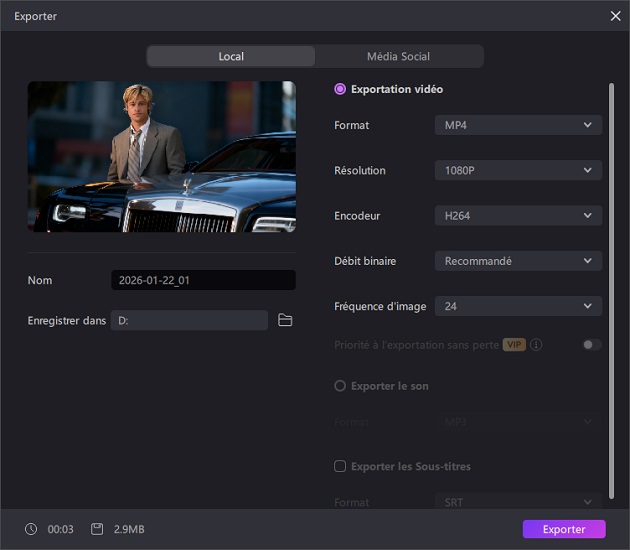Select the Exporter le son radio button
Viewport: 630px width, 550px height.
[340, 386]
